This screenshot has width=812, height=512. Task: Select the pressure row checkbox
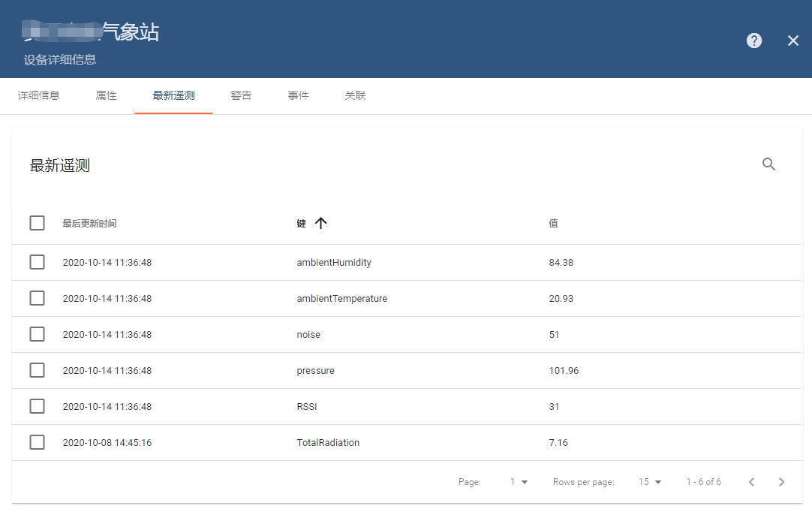[37, 370]
